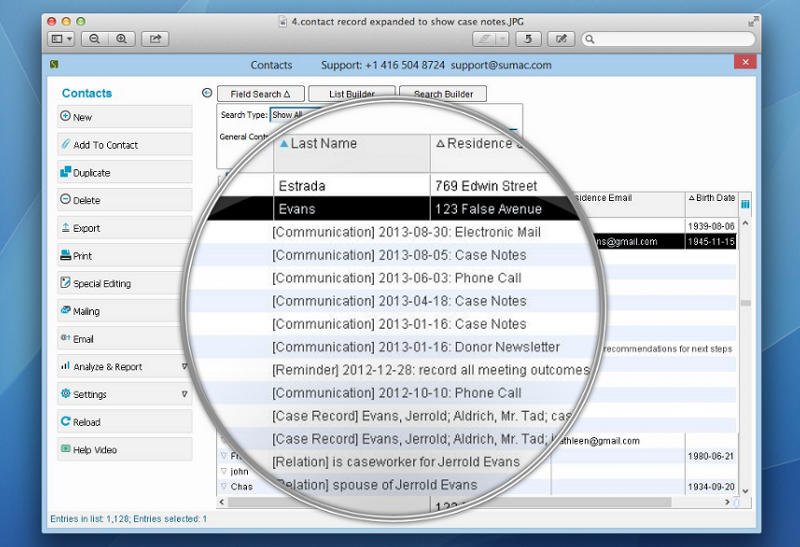
Task: Open the Email function
Action: pos(124,339)
